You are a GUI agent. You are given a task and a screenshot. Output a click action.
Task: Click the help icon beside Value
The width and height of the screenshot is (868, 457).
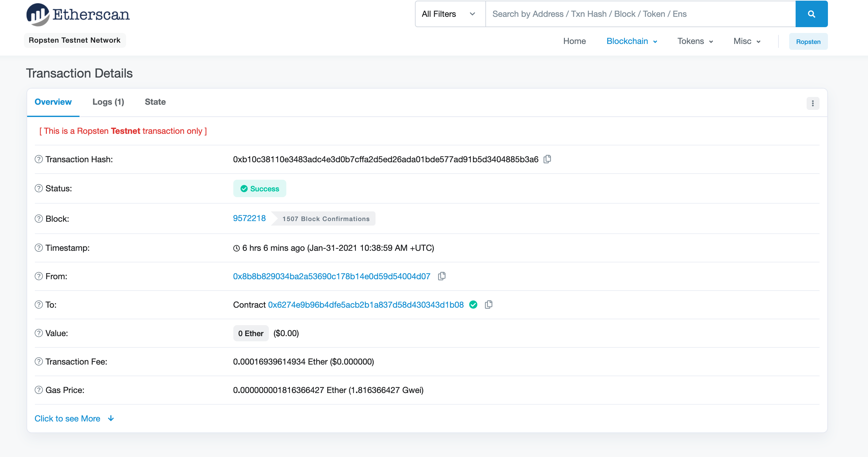pos(39,333)
